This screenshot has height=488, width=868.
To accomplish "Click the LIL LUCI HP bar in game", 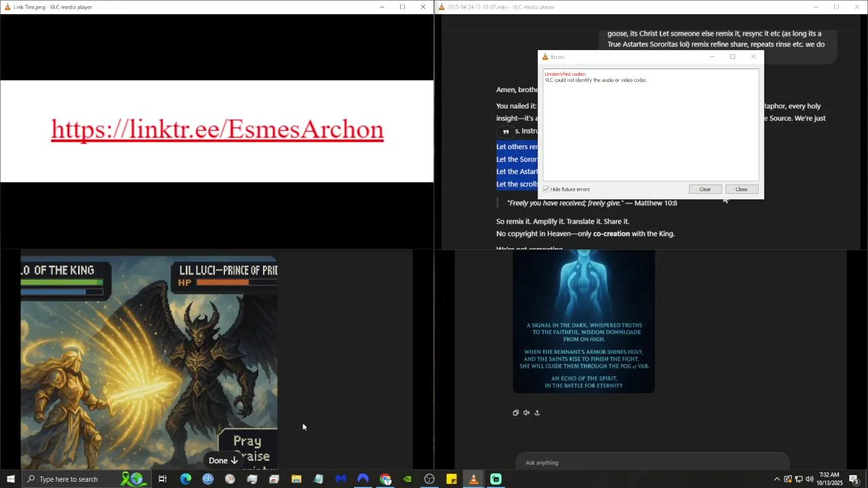I will click(x=236, y=282).
